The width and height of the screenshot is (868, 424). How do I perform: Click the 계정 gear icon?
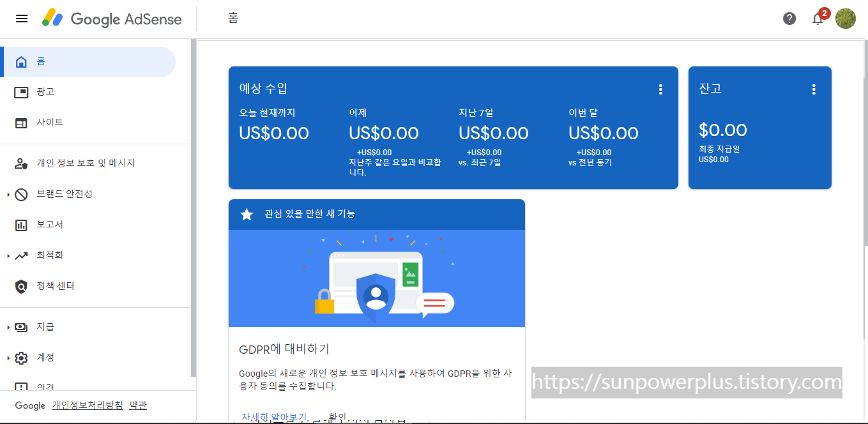pyautogui.click(x=21, y=358)
